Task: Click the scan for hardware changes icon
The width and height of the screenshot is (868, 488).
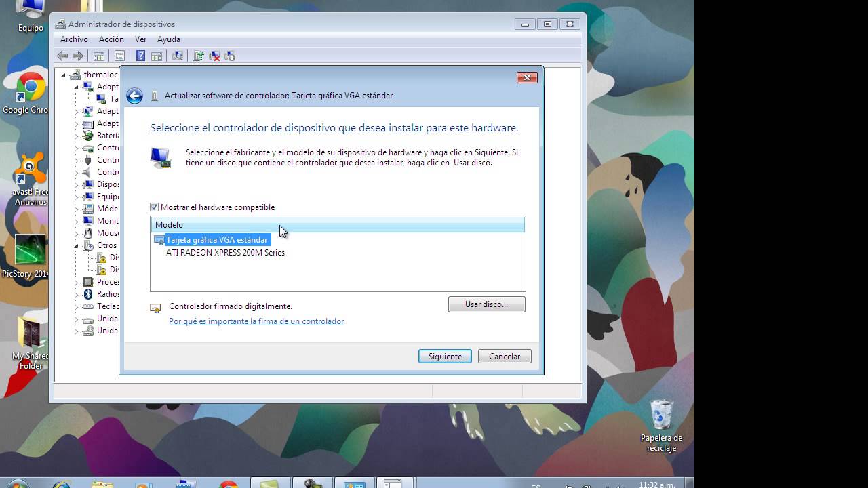Action: (178, 56)
